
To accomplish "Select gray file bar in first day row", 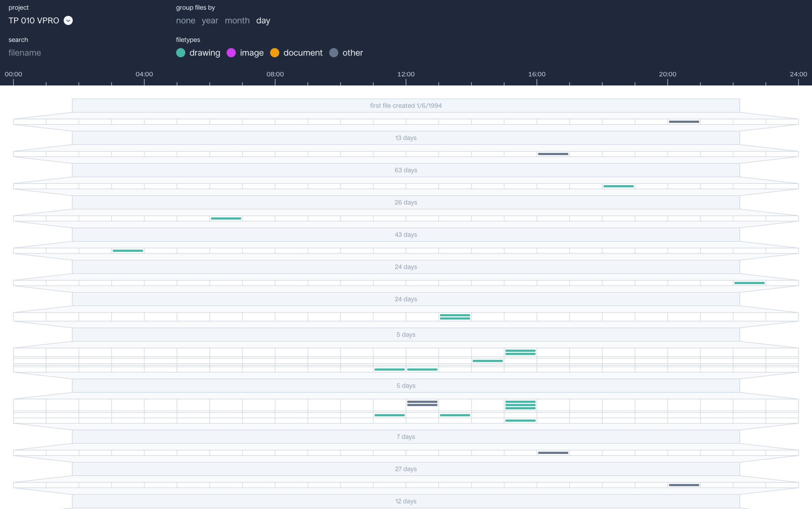I will (x=684, y=122).
